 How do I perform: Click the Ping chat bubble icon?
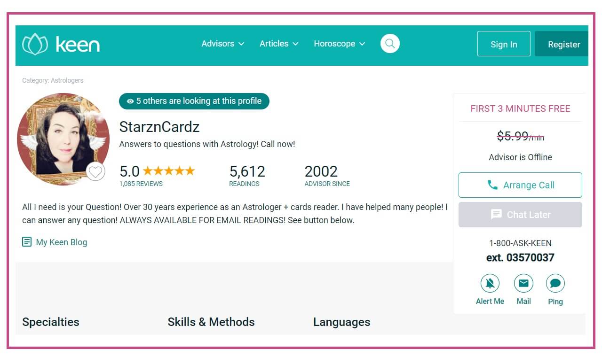pyautogui.click(x=555, y=283)
